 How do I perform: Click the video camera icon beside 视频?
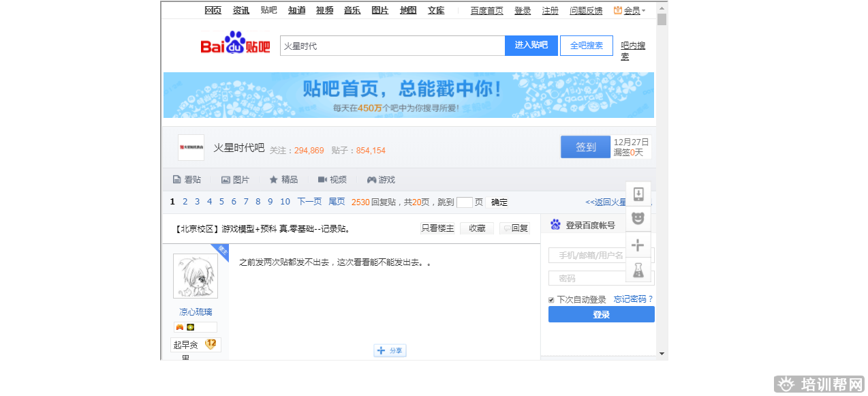[x=322, y=179]
